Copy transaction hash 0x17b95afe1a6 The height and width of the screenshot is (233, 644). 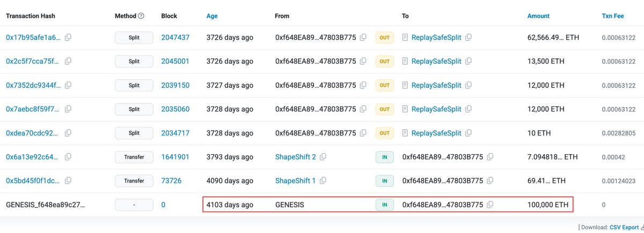[68, 37]
